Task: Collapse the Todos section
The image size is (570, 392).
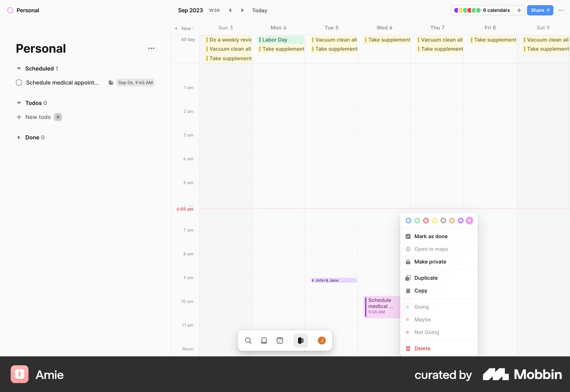Action: point(19,103)
